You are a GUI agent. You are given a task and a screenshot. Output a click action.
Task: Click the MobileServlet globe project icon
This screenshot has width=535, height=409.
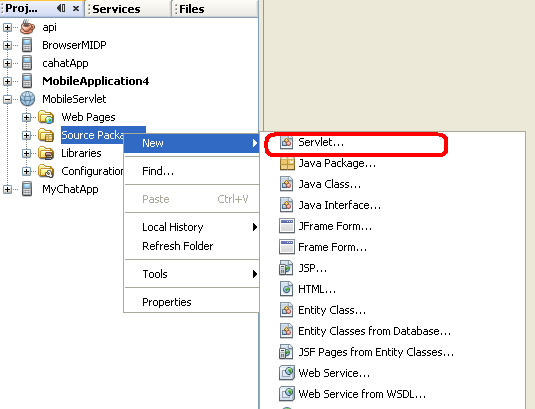pyautogui.click(x=27, y=99)
